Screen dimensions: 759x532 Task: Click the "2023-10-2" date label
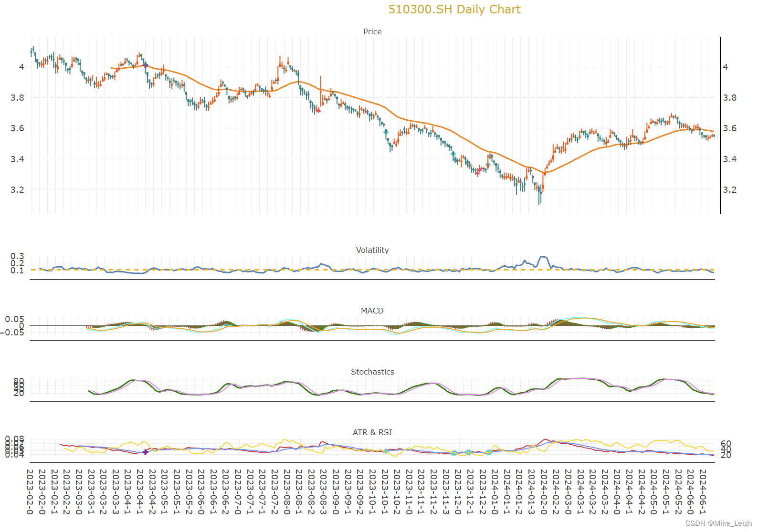pos(396,492)
